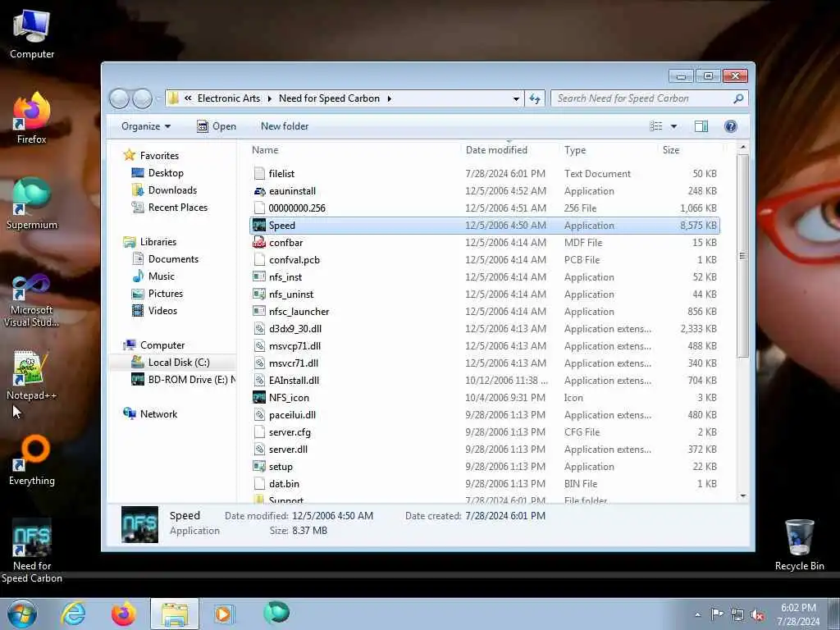Open the address bar history dropdown
Image resolution: width=840 pixels, height=630 pixels.
click(x=515, y=98)
